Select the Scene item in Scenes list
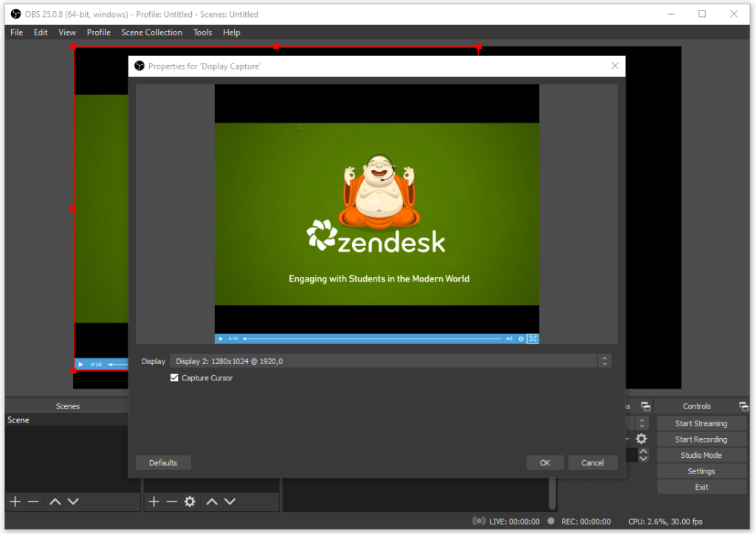Image resolution: width=756 pixels, height=534 pixels. pos(18,420)
